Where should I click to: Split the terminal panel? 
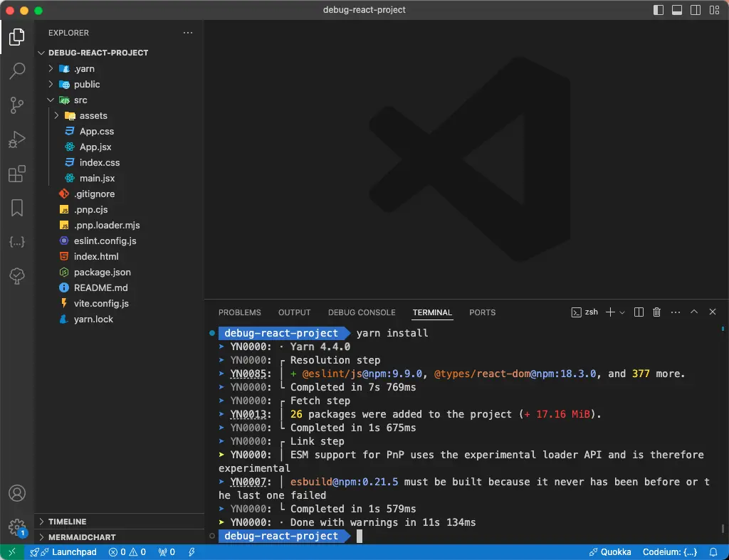(x=639, y=312)
